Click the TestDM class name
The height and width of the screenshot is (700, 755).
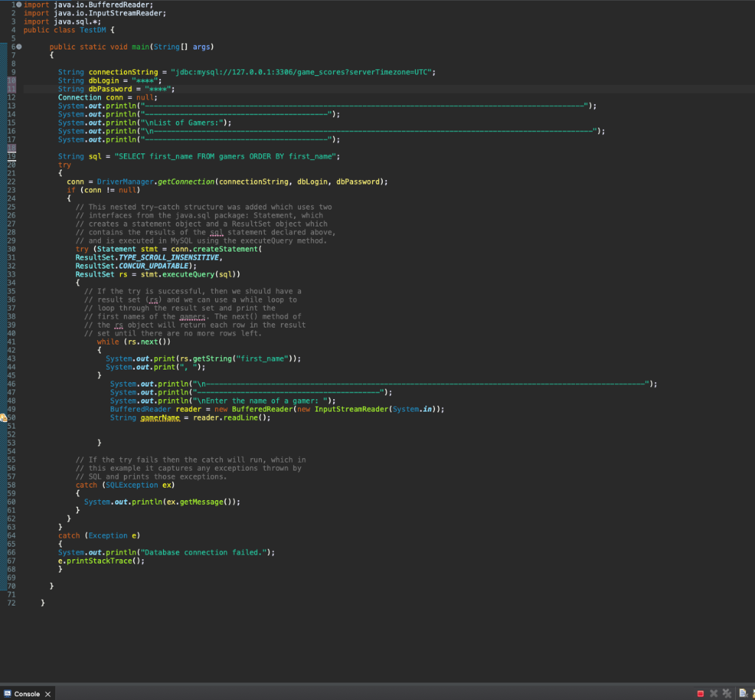(x=92, y=30)
